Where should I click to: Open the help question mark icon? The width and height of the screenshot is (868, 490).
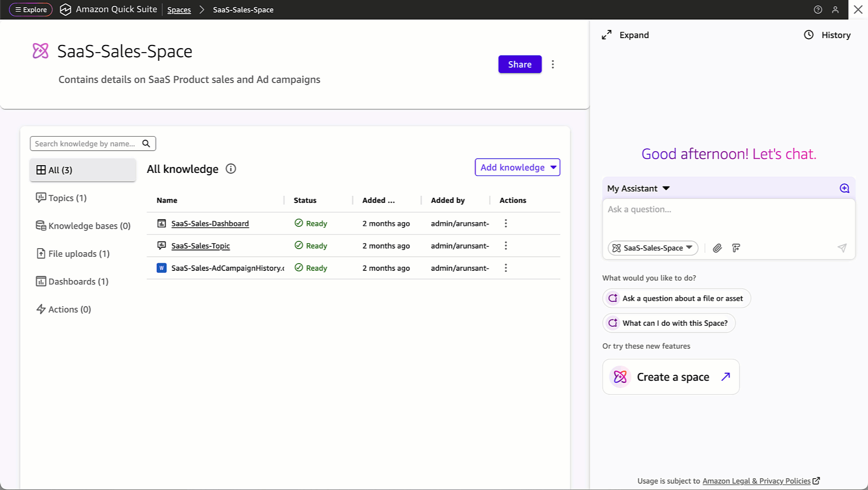pyautogui.click(x=818, y=10)
